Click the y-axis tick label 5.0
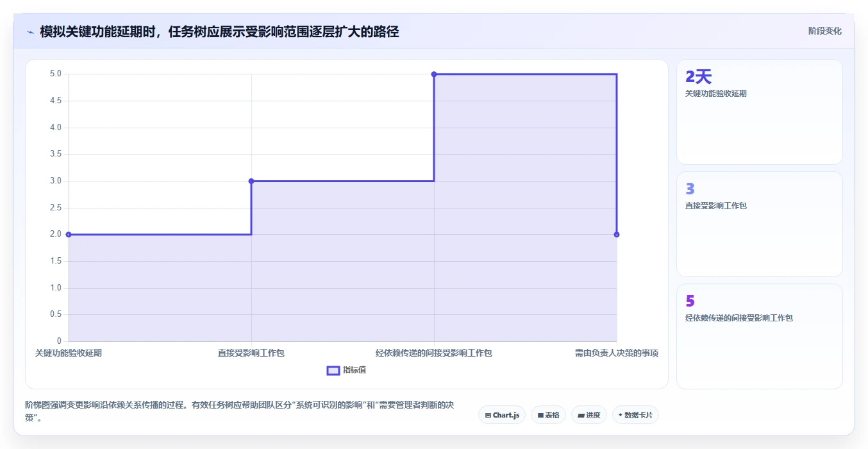 (x=56, y=74)
